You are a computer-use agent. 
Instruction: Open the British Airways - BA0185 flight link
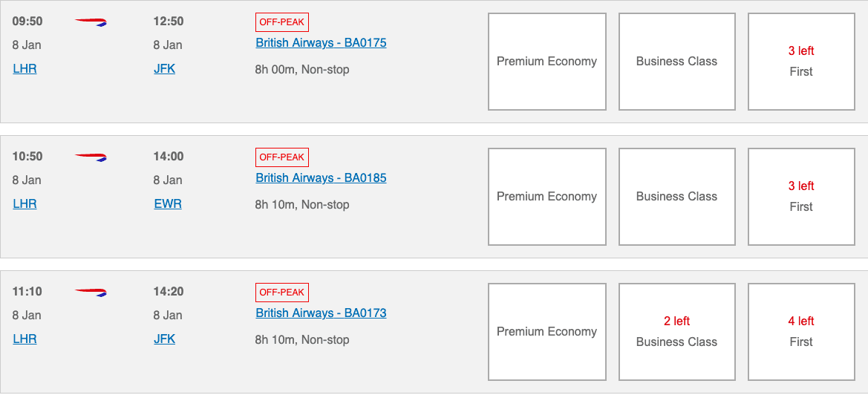pos(321,178)
